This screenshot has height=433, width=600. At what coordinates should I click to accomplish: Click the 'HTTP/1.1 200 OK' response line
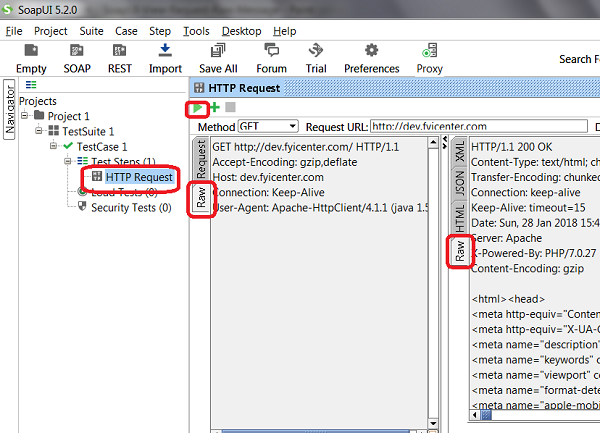pyautogui.click(x=512, y=147)
